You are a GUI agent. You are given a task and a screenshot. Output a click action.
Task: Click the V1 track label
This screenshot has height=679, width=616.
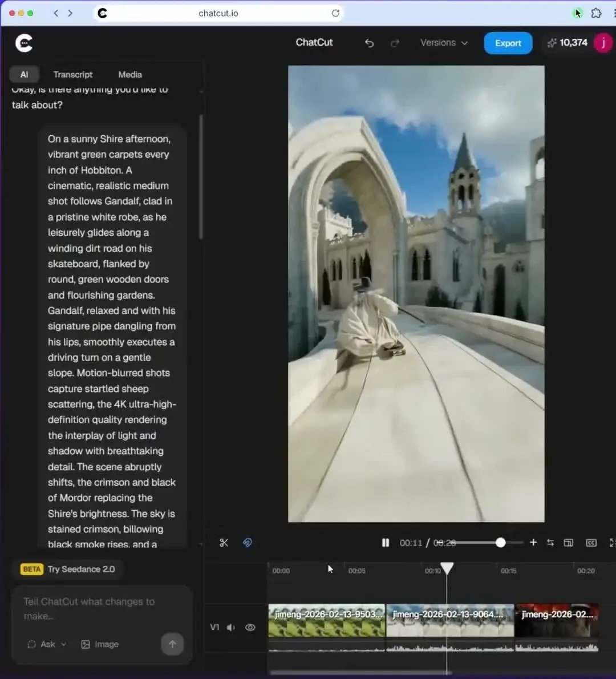(x=214, y=627)
